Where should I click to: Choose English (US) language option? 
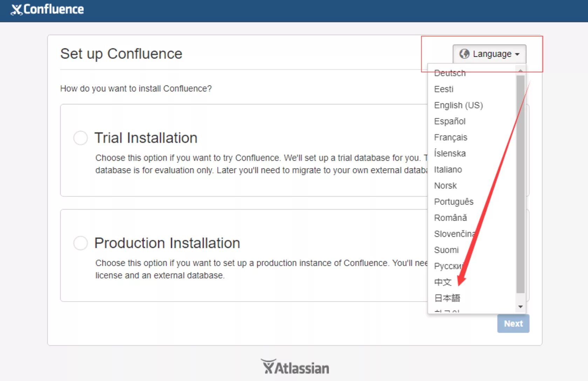458,105
